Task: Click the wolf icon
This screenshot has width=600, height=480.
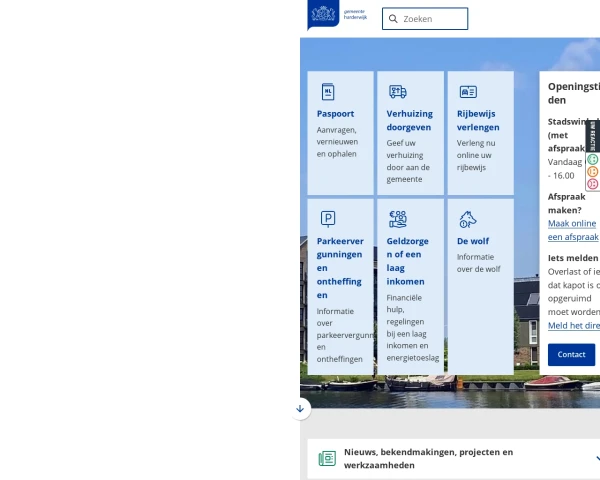Action: (468, 219)
